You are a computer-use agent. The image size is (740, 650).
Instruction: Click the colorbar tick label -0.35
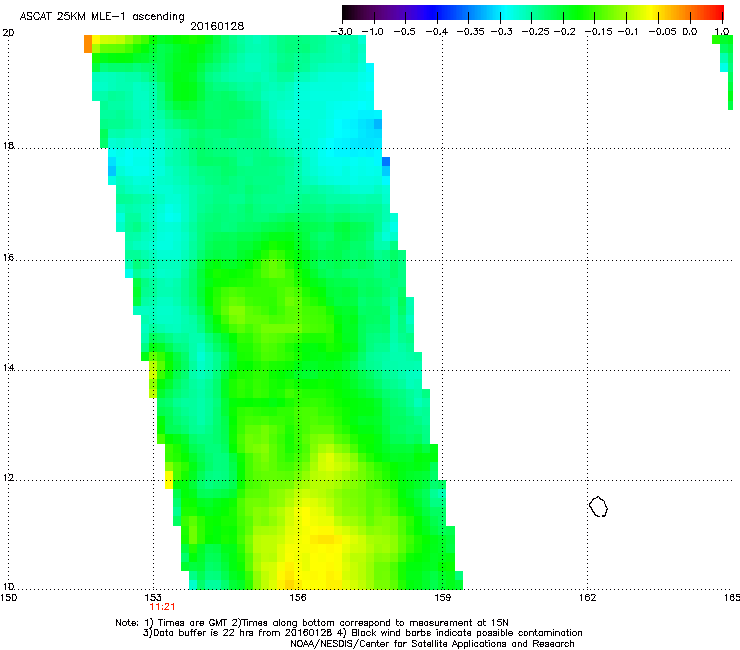pyautogui.click(x=471, y=32)
